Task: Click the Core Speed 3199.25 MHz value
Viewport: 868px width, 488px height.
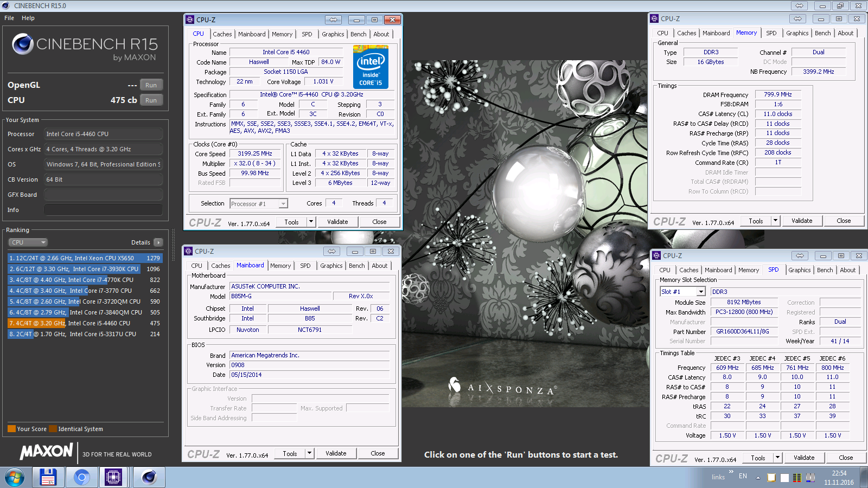Action: click(x=255, y=153)
